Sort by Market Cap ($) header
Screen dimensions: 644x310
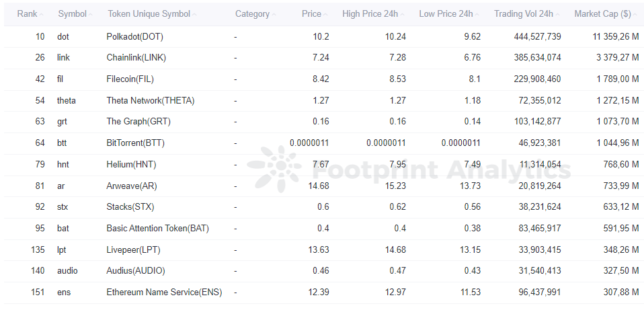(605, 14)
